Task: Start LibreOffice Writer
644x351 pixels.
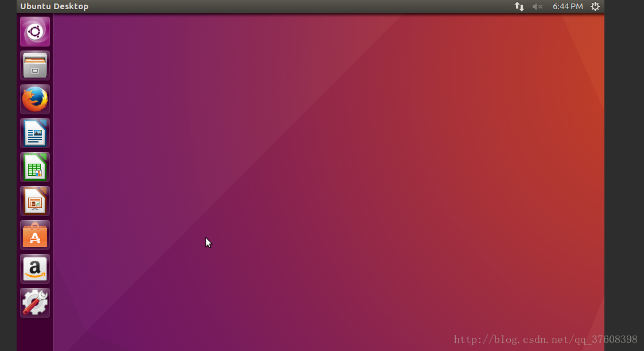Action: coord(34,133)
